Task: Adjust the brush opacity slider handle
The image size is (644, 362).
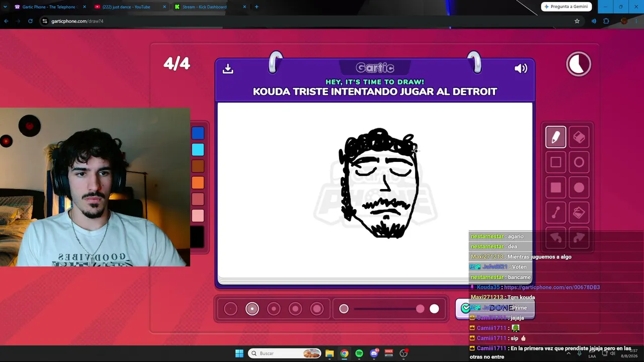Action: pyautogui.click(x=420, y=309)
